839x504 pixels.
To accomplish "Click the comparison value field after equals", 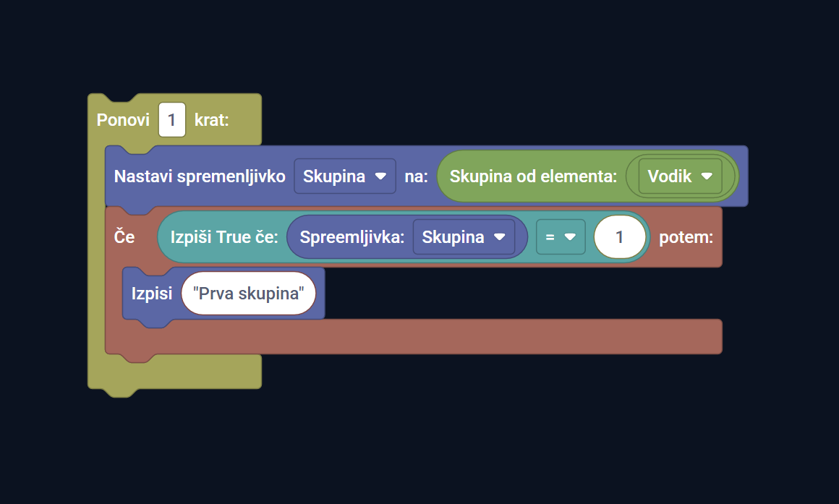I will (619, 237).
